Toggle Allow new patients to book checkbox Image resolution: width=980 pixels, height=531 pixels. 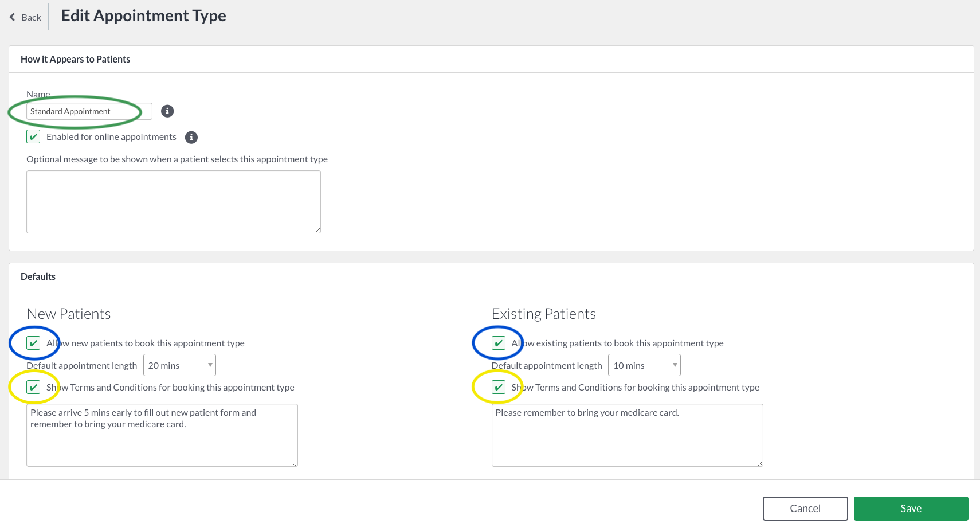33,343
